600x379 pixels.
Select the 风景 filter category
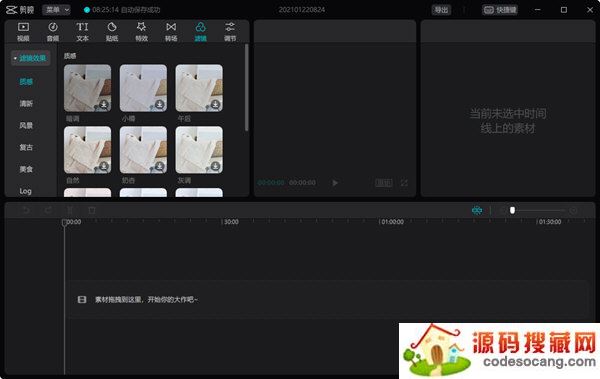(x=26, y=125)
